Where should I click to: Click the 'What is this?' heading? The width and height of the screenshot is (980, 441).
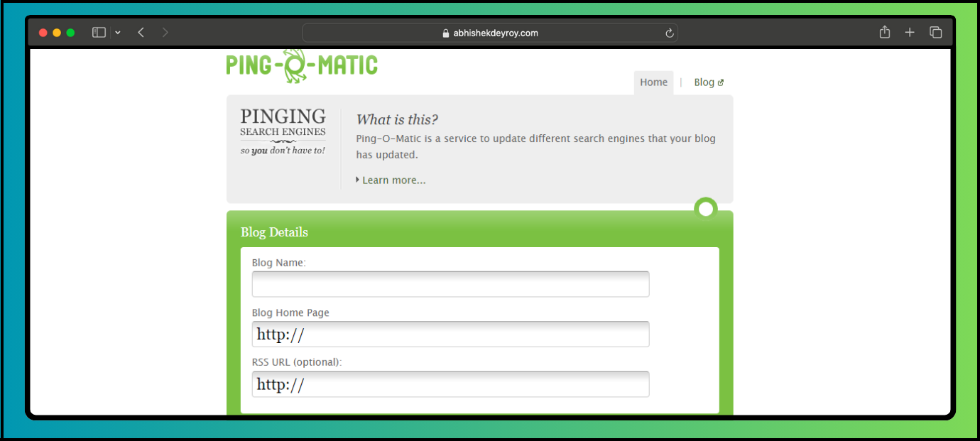click(397, 119)
